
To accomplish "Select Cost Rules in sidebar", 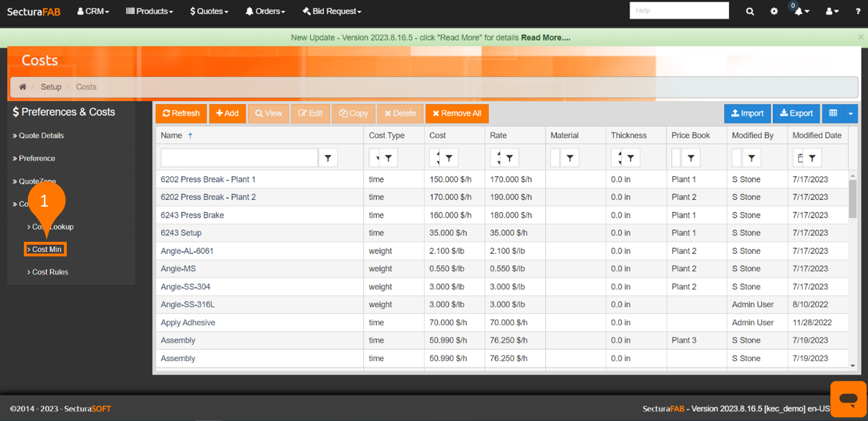I will pos(50,272).
